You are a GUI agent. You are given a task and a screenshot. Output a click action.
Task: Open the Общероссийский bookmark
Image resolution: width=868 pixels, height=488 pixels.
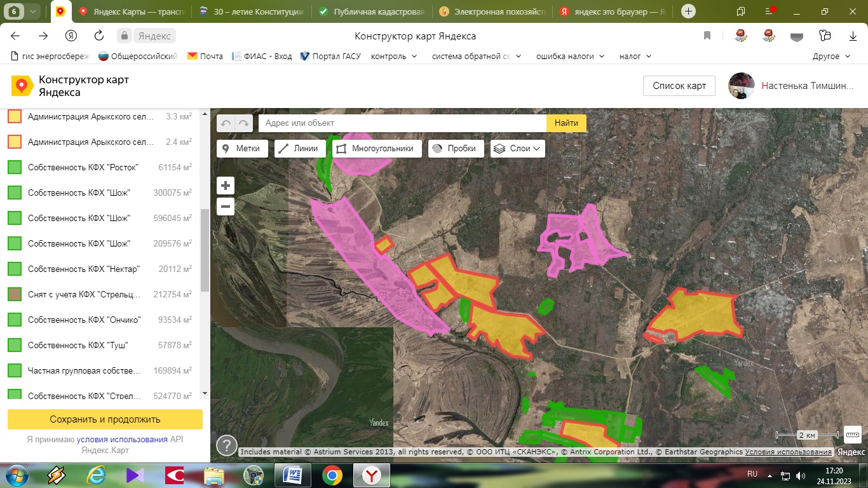pos(138,56)
